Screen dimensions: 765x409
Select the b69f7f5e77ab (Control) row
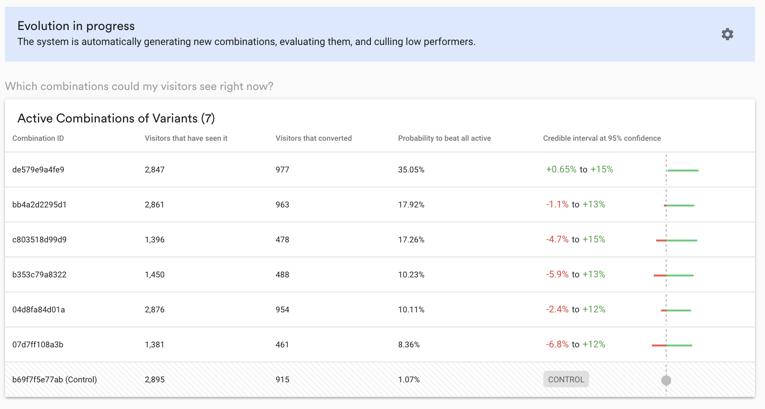click(380, 379)
